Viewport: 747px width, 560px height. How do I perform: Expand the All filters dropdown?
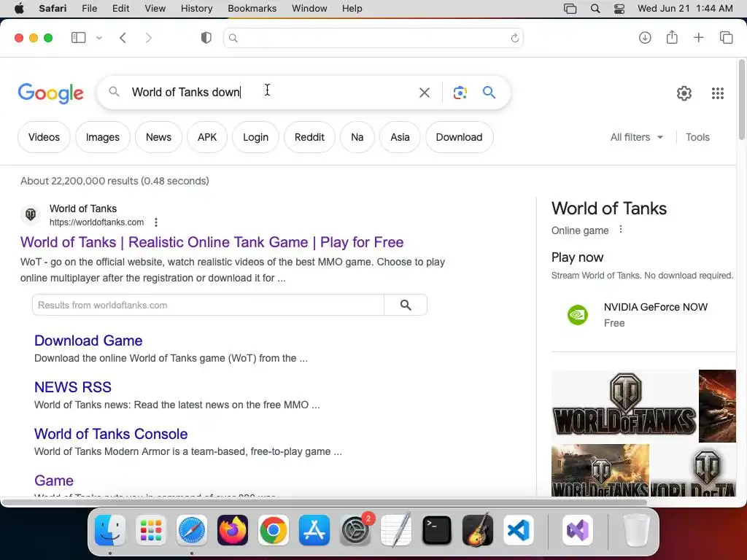[636, 137]
